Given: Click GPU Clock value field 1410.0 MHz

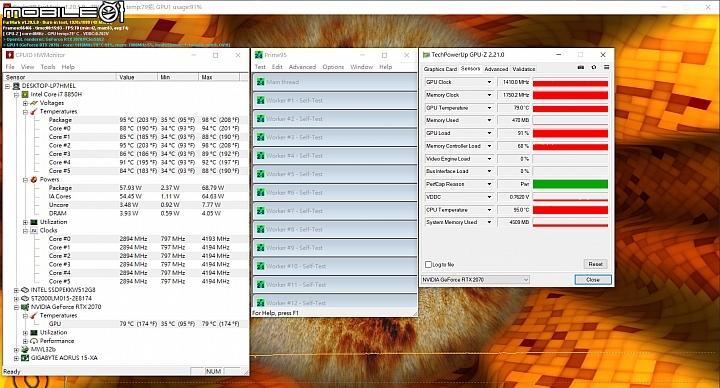Looking at the screenshot, I should pos(514,82).
